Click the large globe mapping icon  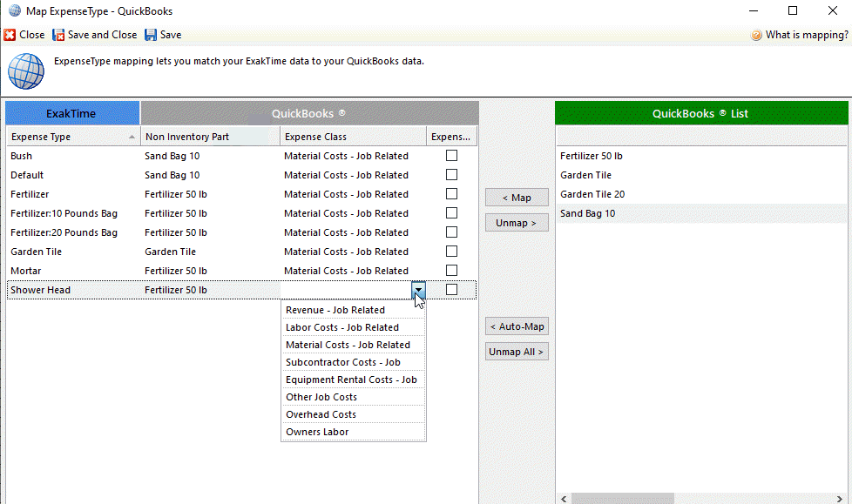coord(26,71)
